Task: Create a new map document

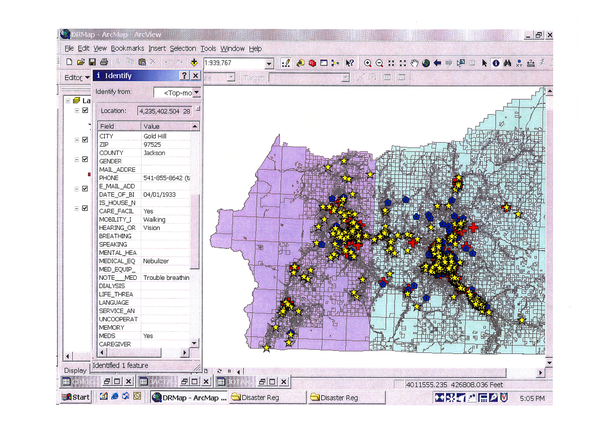Action: [x=69, y=62]
